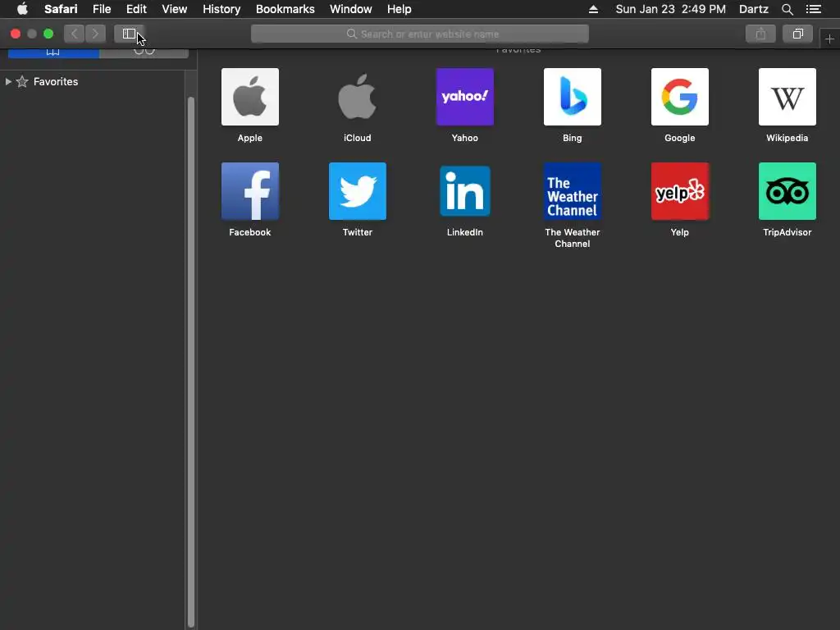Select the Favorites star icon in sidebar

22,81
